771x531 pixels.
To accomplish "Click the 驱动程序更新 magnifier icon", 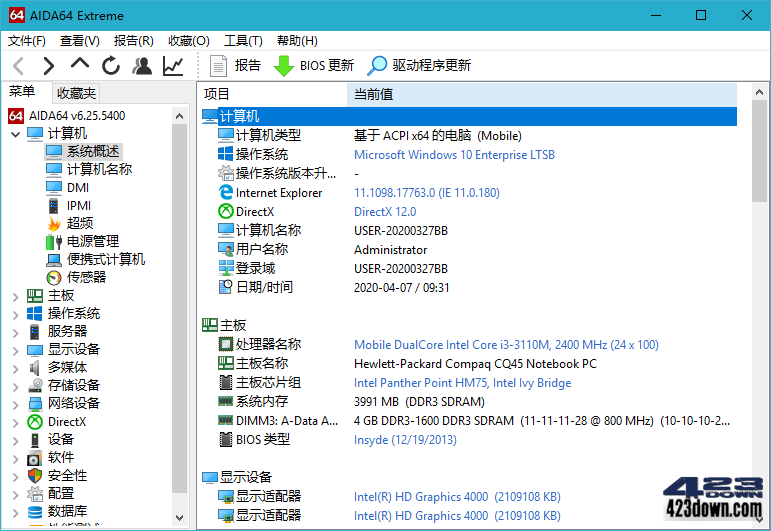I will [377, 65].
